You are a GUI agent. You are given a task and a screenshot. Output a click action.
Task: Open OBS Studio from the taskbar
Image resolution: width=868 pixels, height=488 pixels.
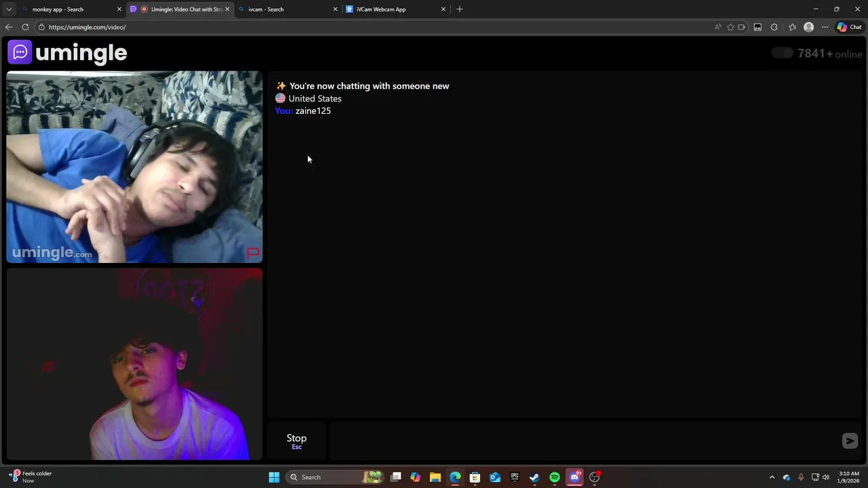(x=595, y=477)
